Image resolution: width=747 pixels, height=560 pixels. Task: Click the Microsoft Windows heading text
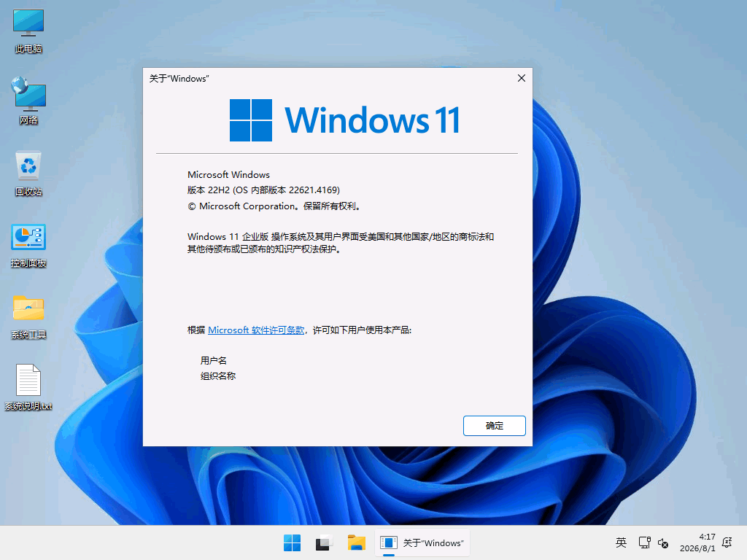point(228,175)
